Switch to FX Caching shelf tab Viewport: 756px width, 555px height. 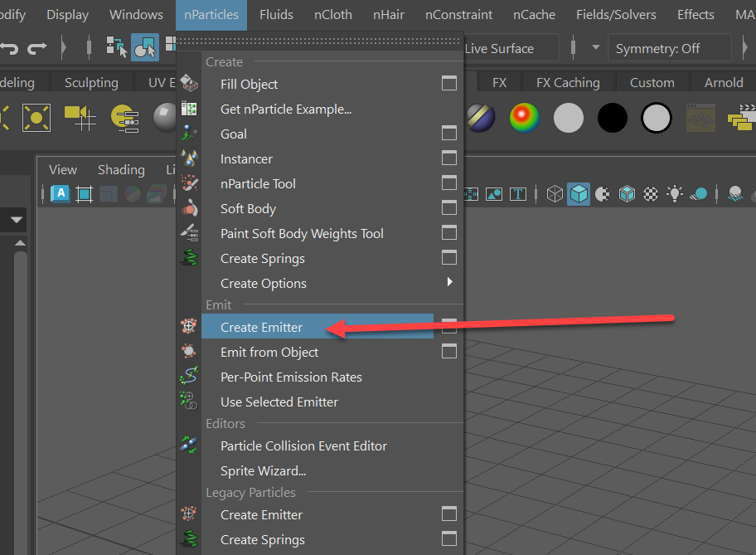pyautogui.click(x=568, y=83)
